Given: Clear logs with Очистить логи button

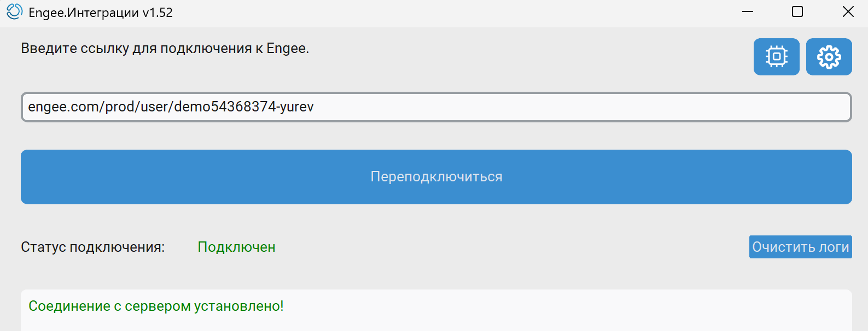Looking at the screenshot, I should tap(800, 247).
